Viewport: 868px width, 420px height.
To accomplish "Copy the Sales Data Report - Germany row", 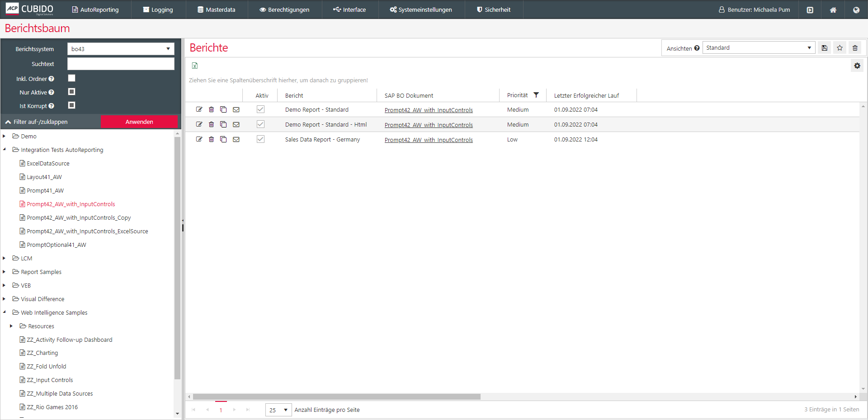I will point(223,139).
